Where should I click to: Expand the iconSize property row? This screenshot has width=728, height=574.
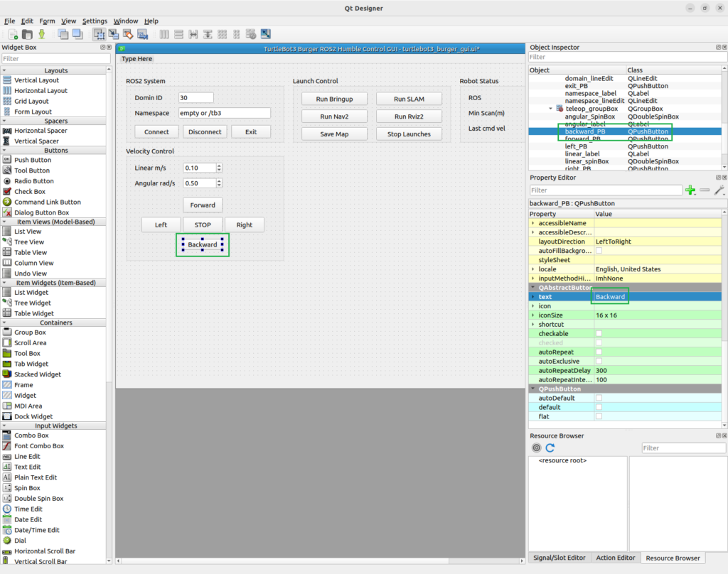coord(533,315)
